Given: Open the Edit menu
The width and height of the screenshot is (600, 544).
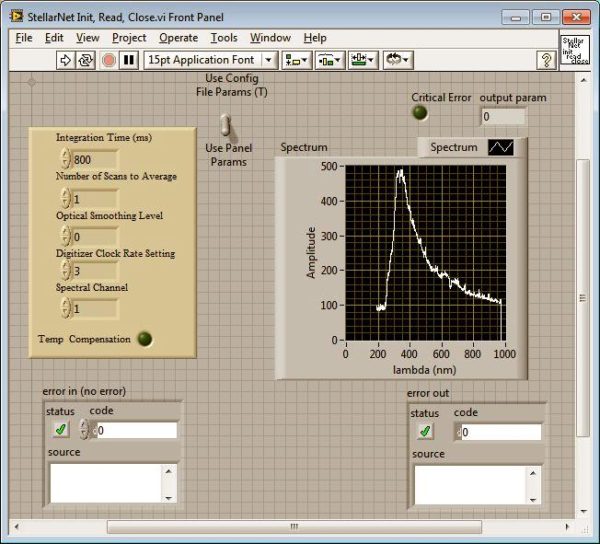Looking at the screenshot, I should tap(54, 38).
